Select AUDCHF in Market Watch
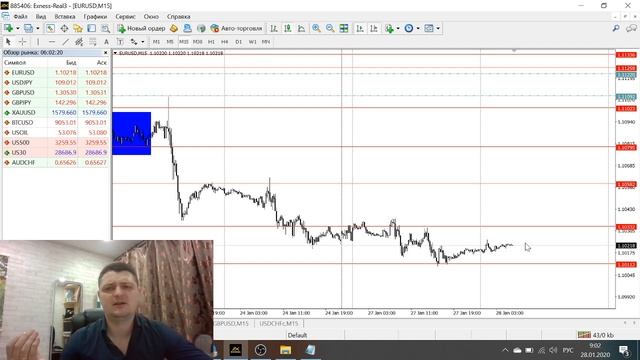Screen dimensions: 640x360 56,162
